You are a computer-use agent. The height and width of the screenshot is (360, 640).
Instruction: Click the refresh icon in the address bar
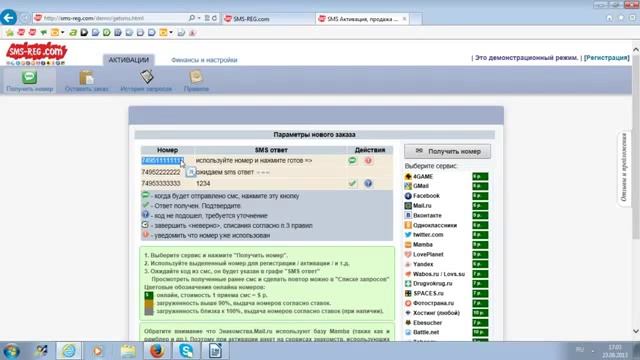click(214, 18)
